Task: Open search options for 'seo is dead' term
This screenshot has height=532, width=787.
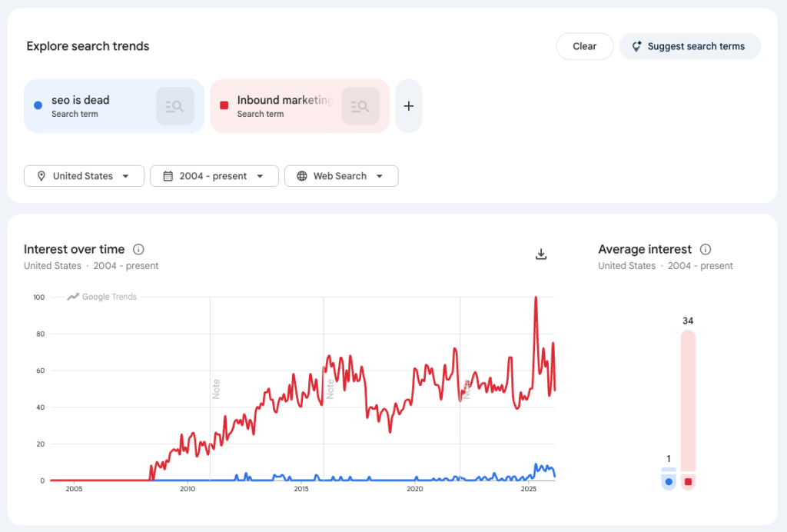Action: pyautogui.click(x=174, y=106)
